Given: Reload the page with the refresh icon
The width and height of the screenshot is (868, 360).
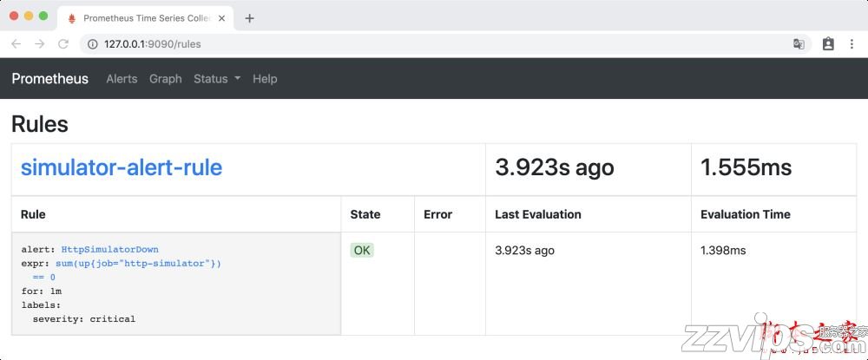Looking at the screenshot, I should click(62, 43).
